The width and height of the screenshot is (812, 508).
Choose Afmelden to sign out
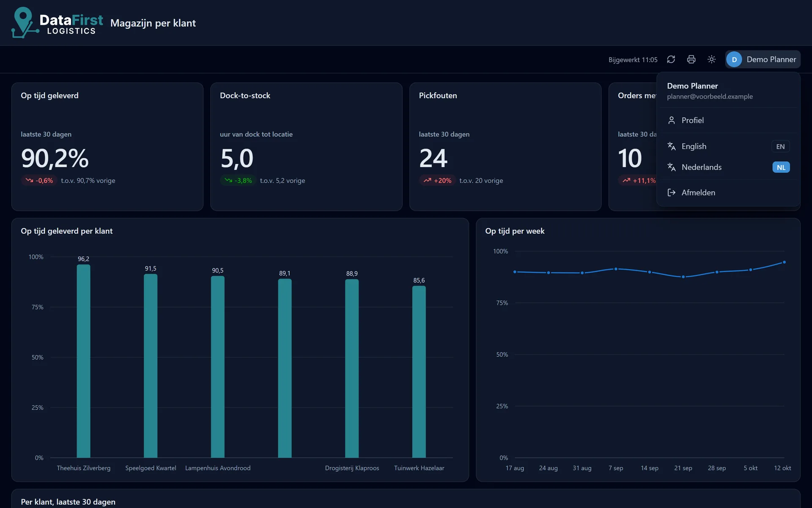[x=728, y=193]
